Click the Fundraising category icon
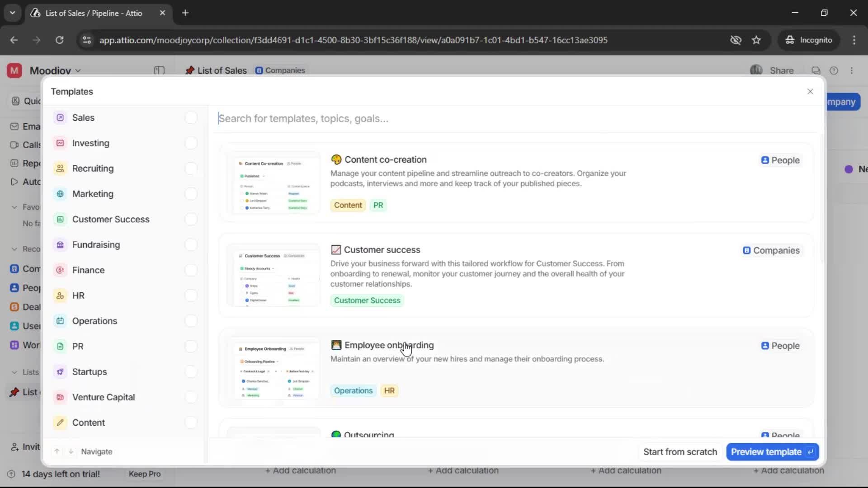This screenshot has height=488, width=868. [x=60, y=245]
